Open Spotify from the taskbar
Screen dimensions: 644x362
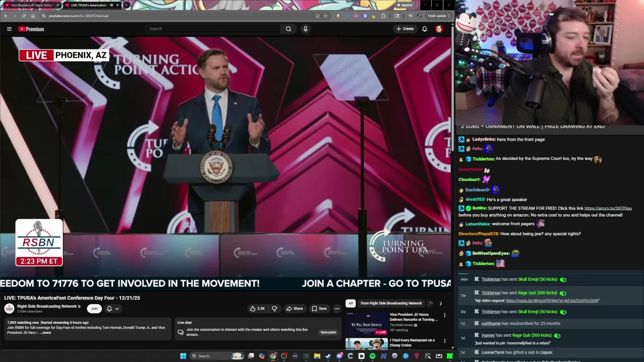coord(372,356)
